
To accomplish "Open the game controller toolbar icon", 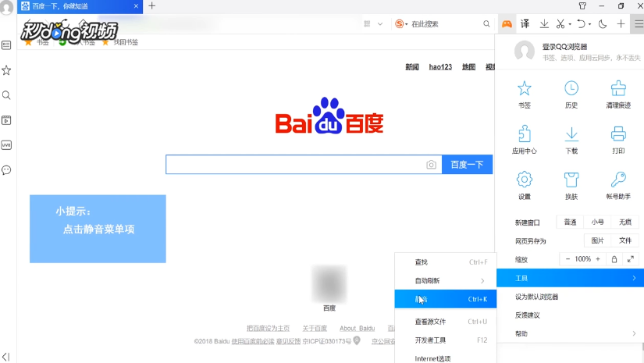I will [507, 24].
